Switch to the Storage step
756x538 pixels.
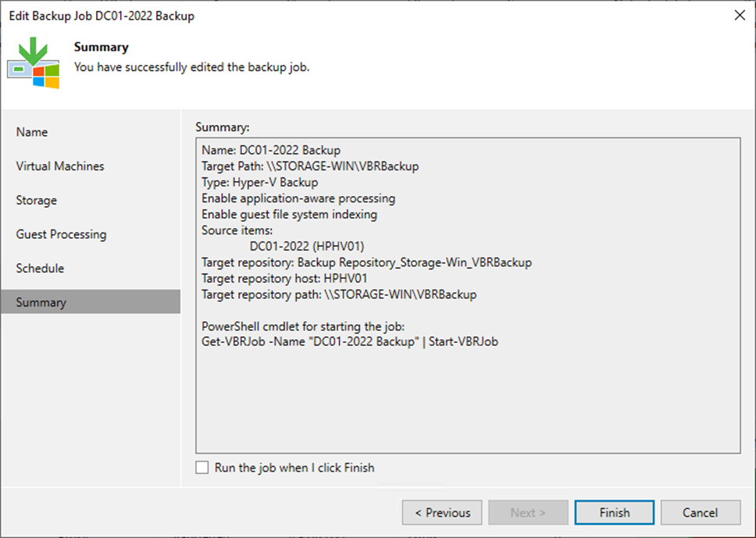point(36,200)
